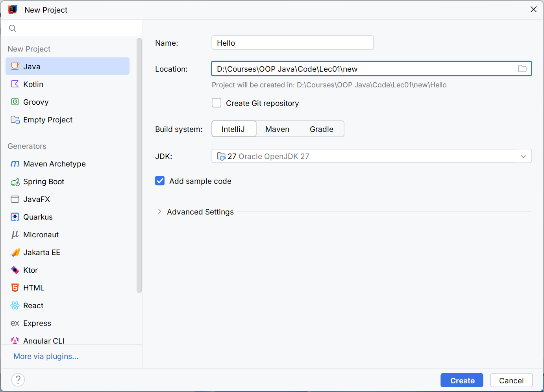Choose IntelliJ build system
The image size is (544, 392).
234,129
